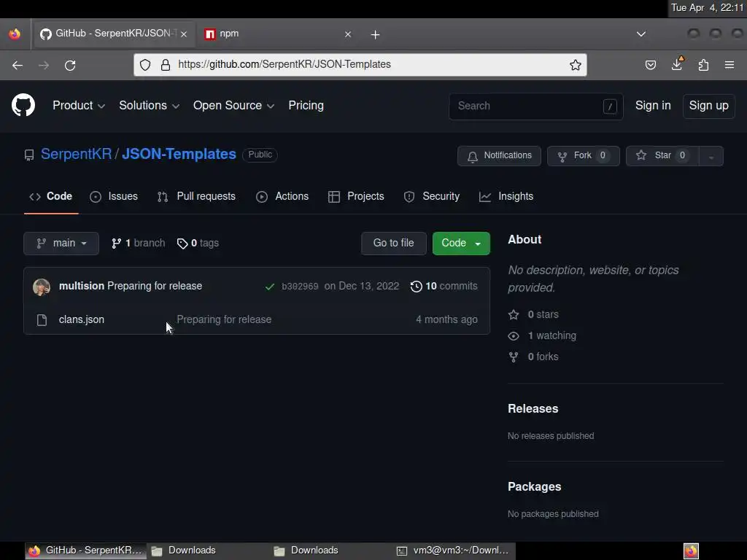Click the Sign in link
Image resolution: width=747 pixels, height=560 pixels.
(653, 105)
